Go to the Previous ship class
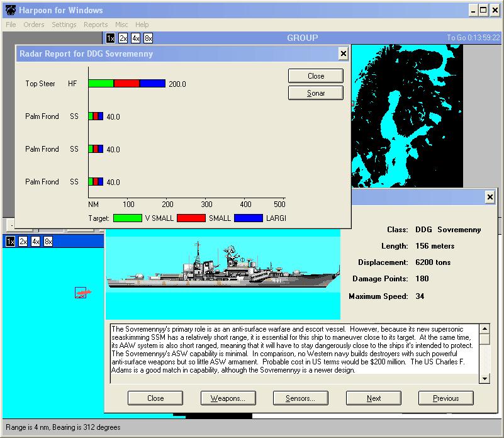This screenshot has width=504, height=438. [x=446, y=398]
